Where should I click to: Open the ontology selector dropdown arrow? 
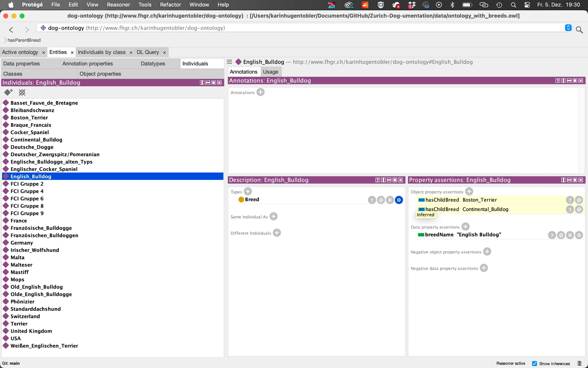pos(568,28)
